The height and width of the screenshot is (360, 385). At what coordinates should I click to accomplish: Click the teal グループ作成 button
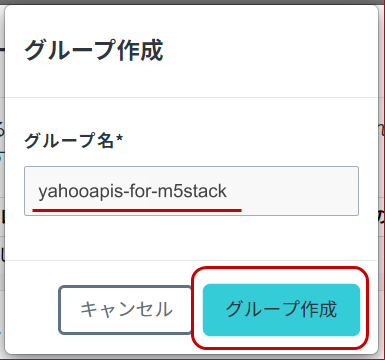click(x=281, y=310)
